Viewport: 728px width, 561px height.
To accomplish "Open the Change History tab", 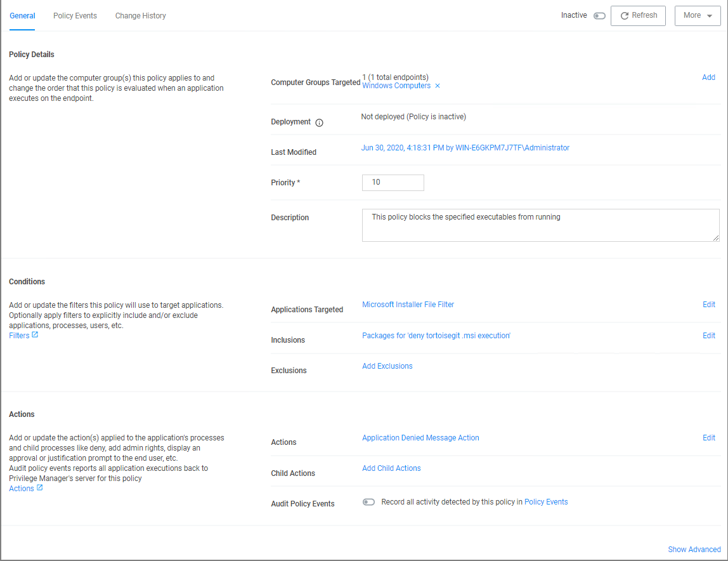I will (140, 16).
